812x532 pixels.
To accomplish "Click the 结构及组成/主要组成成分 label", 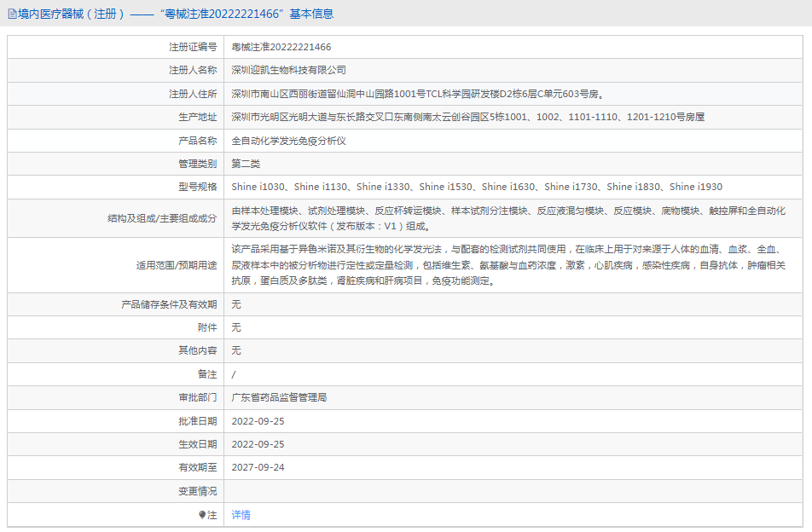I will [162, 218].
